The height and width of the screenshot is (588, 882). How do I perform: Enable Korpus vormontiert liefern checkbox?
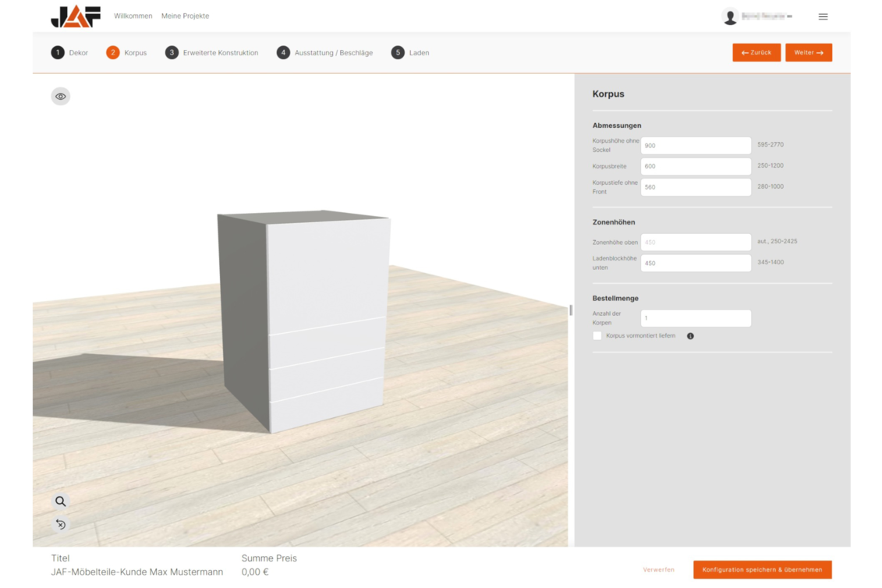pyautogui.click(x=597, y=336)
